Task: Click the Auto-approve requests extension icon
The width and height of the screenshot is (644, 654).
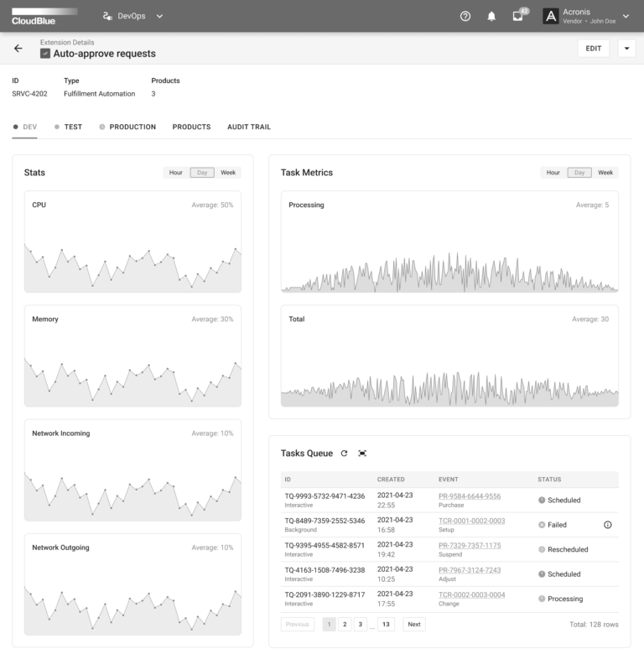Action: click(45, 54)
